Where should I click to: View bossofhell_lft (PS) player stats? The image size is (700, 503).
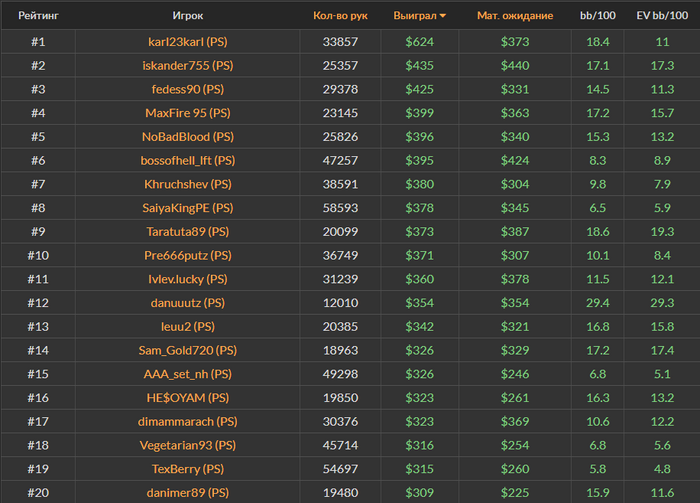pos(188,160)
